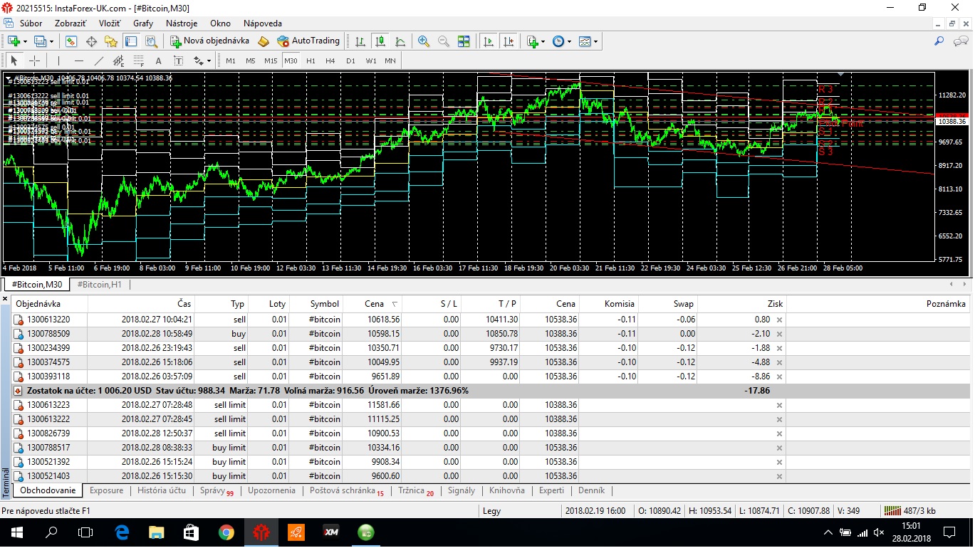980x558 pixels.
Task: Select order row 1300393118
Action: tap(491, 377)
